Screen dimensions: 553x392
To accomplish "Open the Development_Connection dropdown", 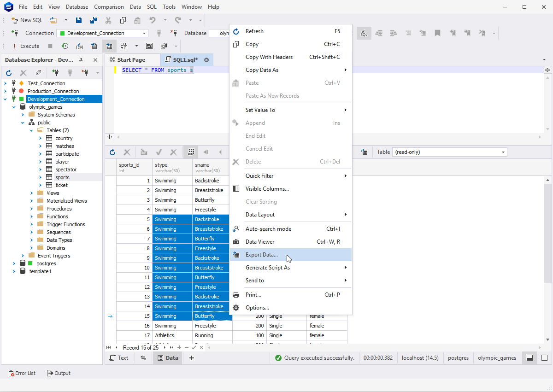I will click(x=144, y=33).
